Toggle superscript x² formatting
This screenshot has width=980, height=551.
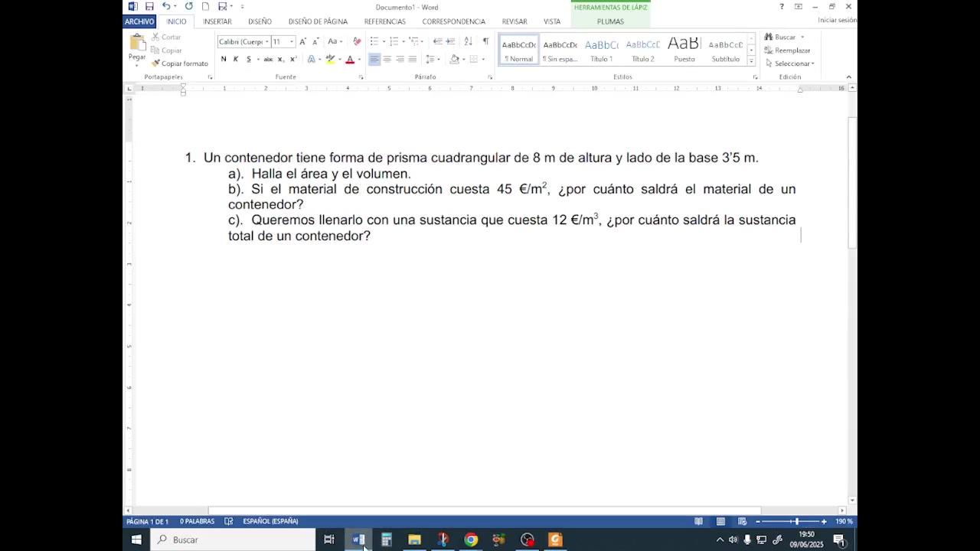click(293, 59)
